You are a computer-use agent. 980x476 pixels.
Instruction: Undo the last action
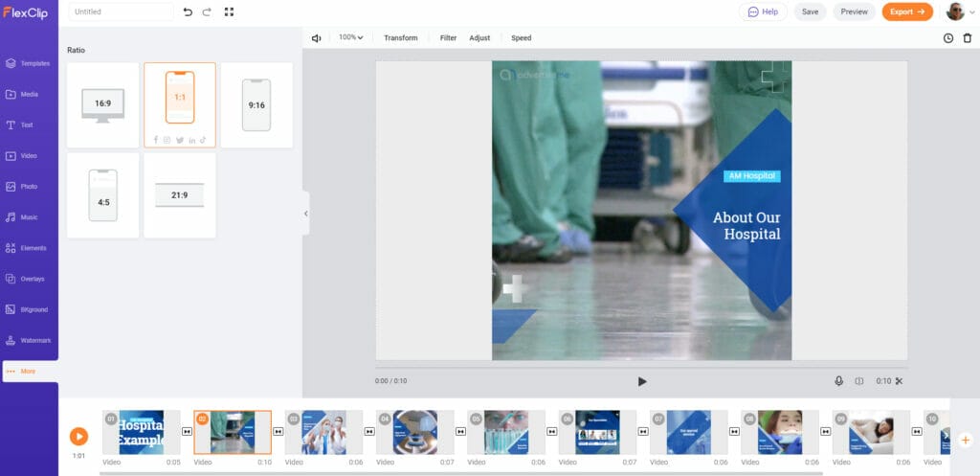pyautogui.click(x=188, y=11)
